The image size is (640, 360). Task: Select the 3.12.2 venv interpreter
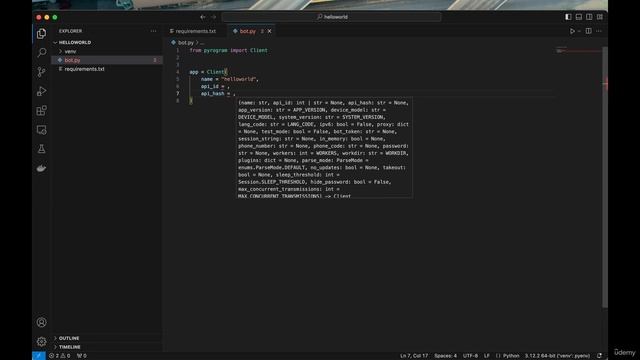click(557, 356)
